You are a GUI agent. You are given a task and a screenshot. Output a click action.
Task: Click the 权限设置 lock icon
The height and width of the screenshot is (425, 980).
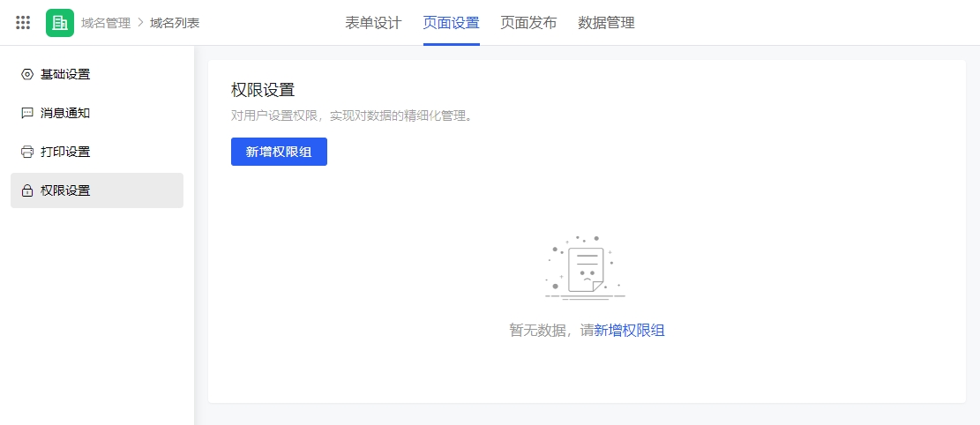coord(26,190)
